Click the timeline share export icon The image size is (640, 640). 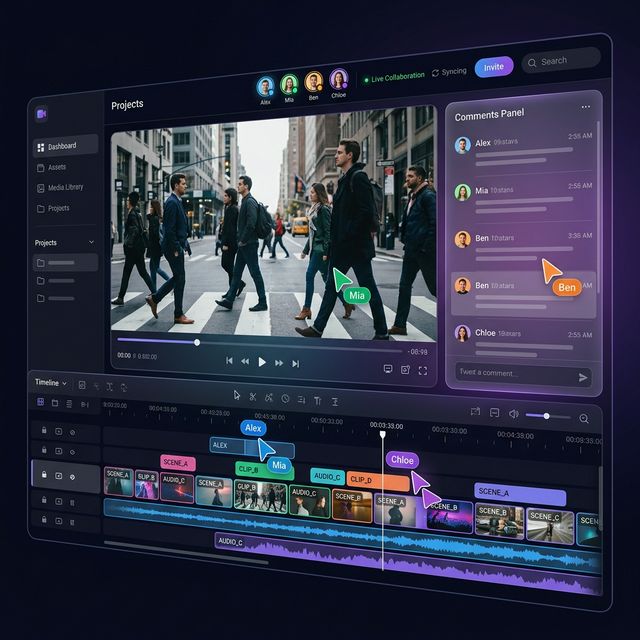coord(475,411)
